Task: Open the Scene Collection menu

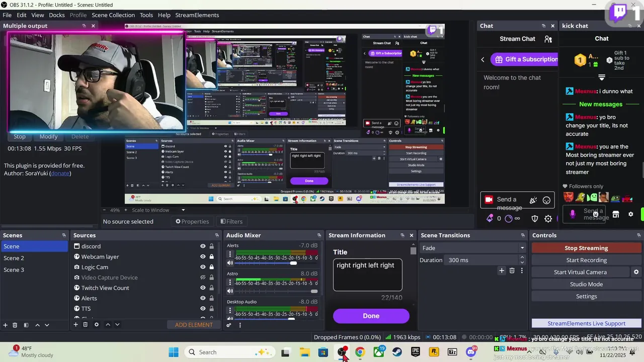Action: coord(113,15)
